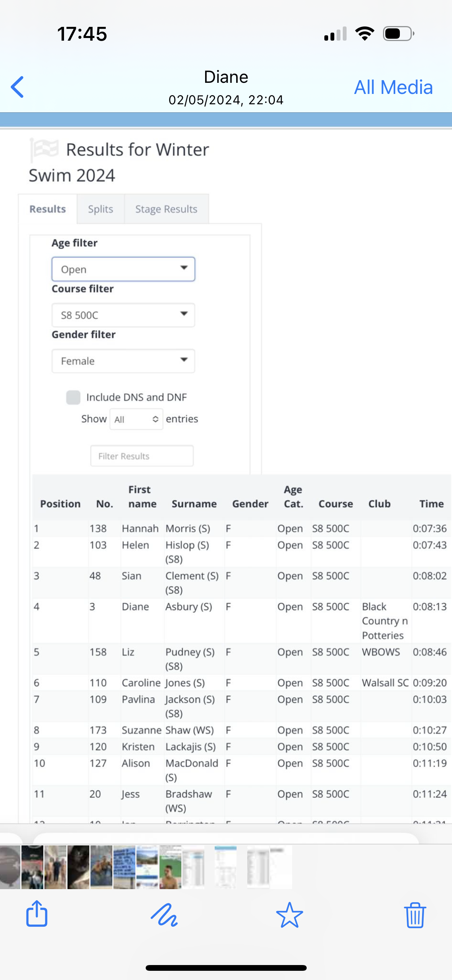Select the black cat photo thumbnail
The height and width of the screenshot is (980, 452).
79,867
